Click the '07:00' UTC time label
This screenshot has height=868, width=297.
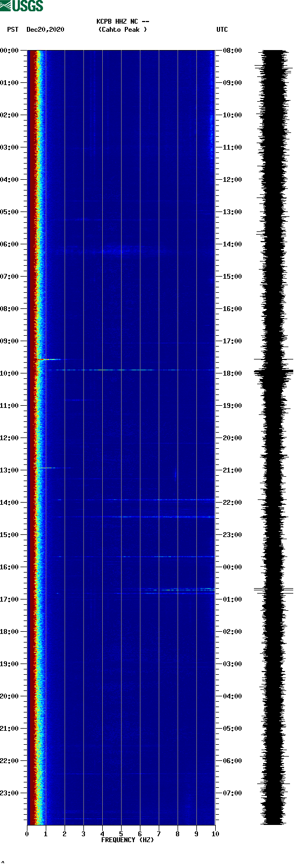[232, 793]
